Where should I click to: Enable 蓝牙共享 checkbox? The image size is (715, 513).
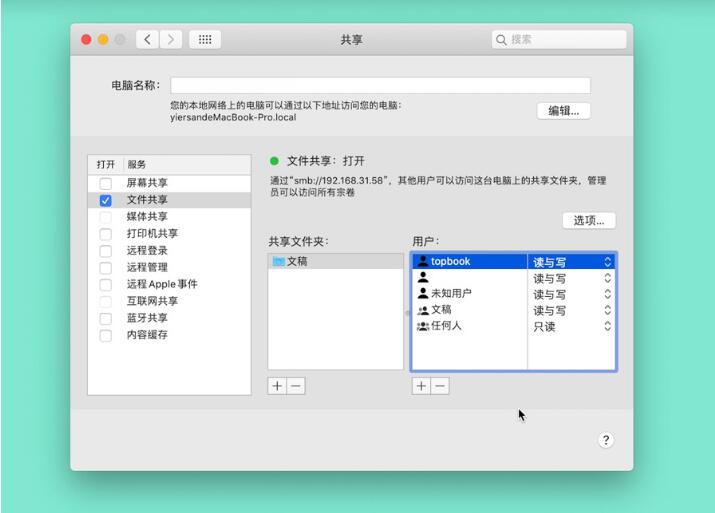click(105, 318)
